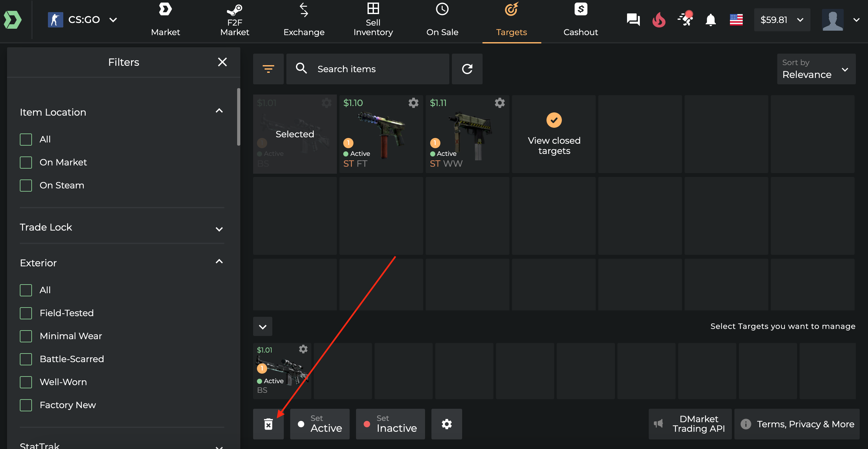The width and height of the screenshot is (868, 449).
Task: Open the rocket notifications icon
Action: coord(685,19)
